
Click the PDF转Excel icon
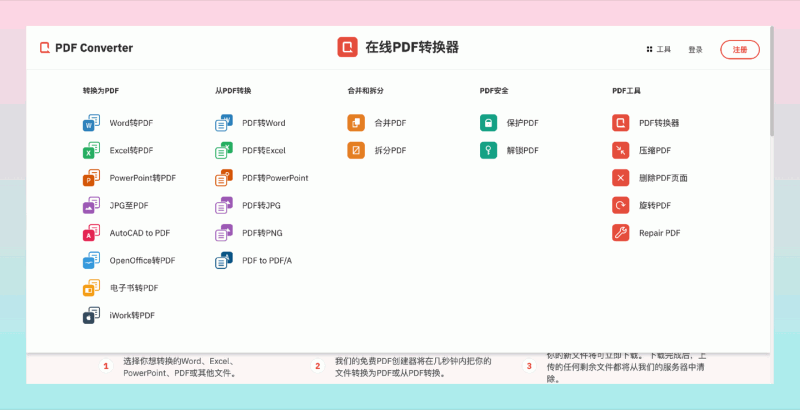[224, 150]
